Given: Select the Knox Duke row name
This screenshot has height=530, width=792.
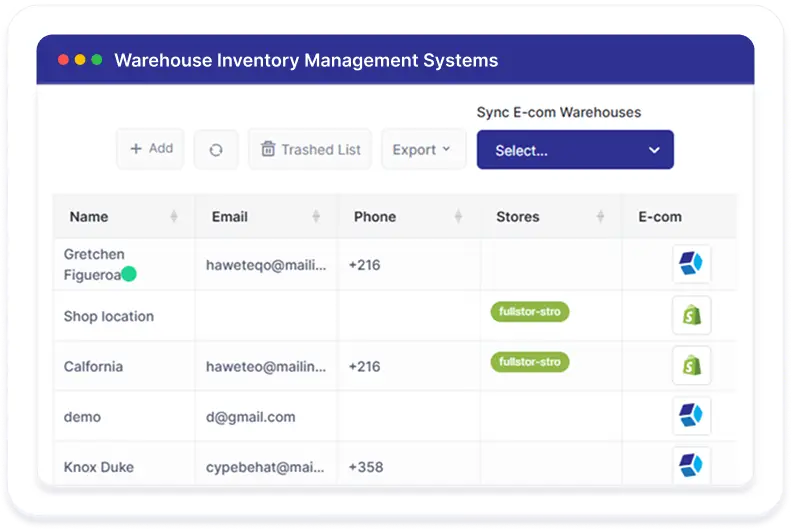Looking at the screenshot, I should coord(98,467).
